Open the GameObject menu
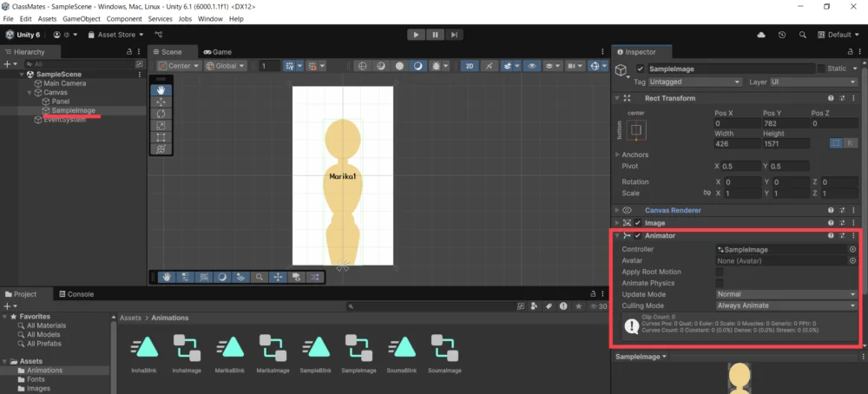The height and width of the screenshot is (394, 868). click(82, 18)
